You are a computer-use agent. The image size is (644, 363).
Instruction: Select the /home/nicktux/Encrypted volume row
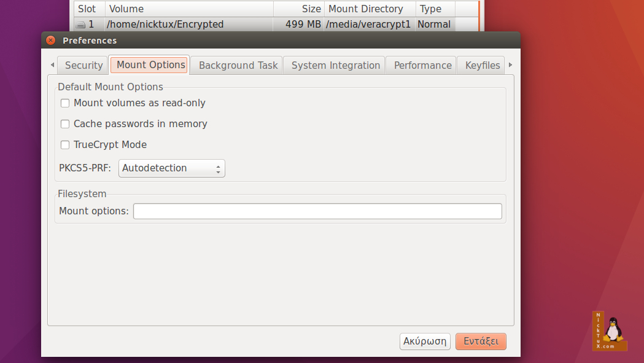[x=165, y=25]
